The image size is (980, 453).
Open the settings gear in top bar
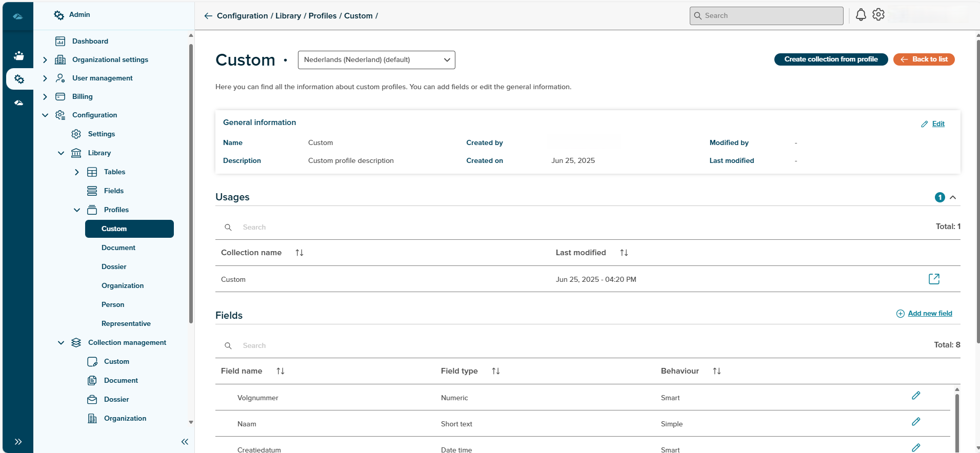click(878, 15)
